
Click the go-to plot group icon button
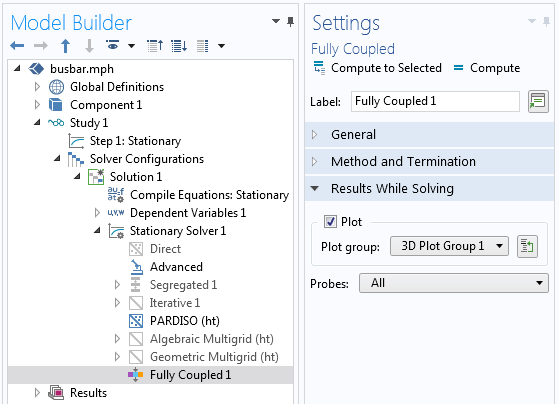tap(527, 246)
